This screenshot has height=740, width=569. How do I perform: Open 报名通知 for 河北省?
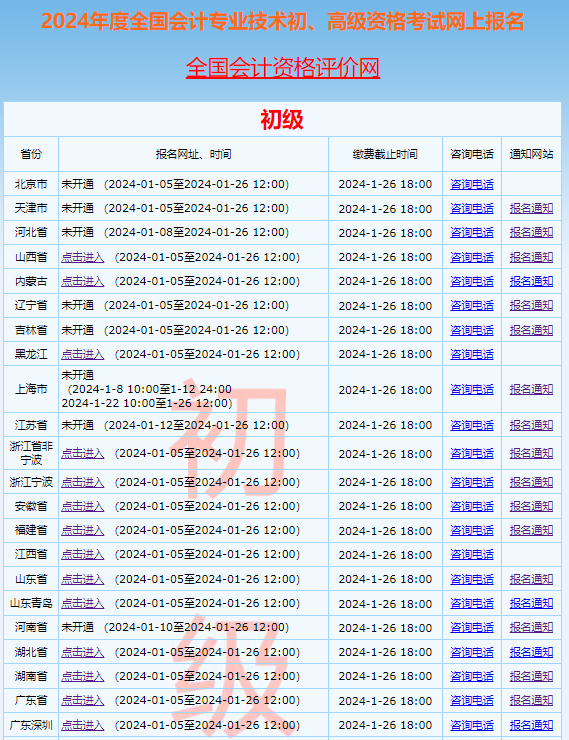coord(531,233)
